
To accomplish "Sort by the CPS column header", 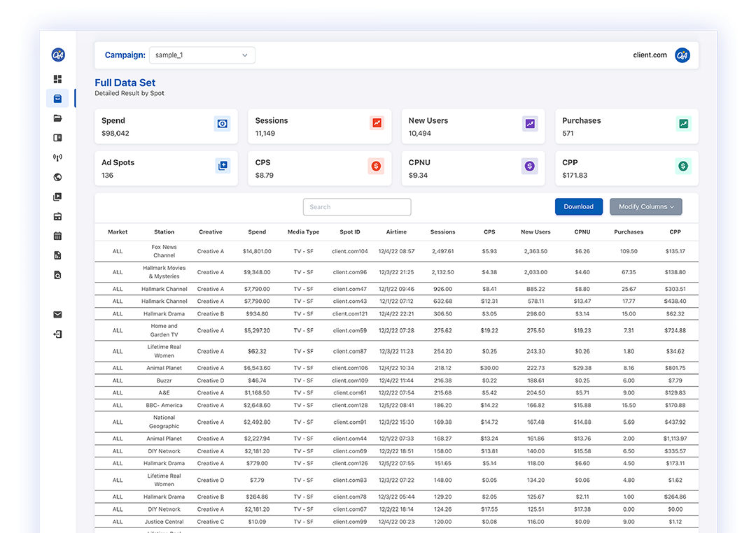I will (489, 232).
